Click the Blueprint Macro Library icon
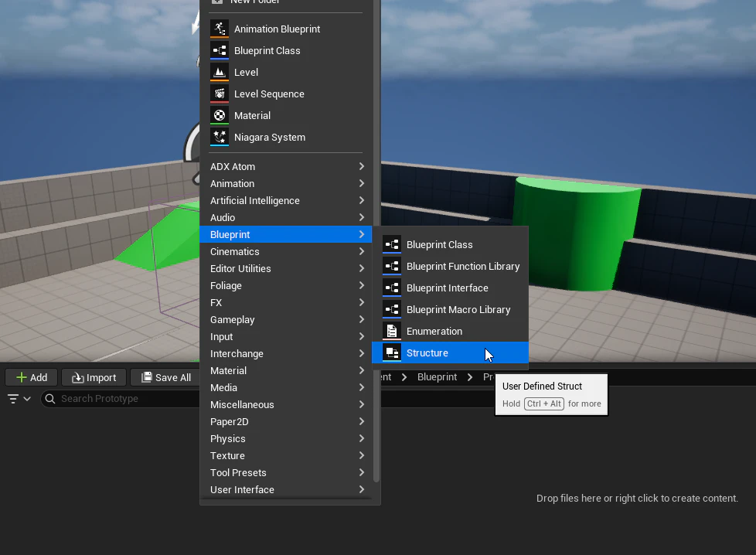This screenshot has height=555, width=756. 392,309
